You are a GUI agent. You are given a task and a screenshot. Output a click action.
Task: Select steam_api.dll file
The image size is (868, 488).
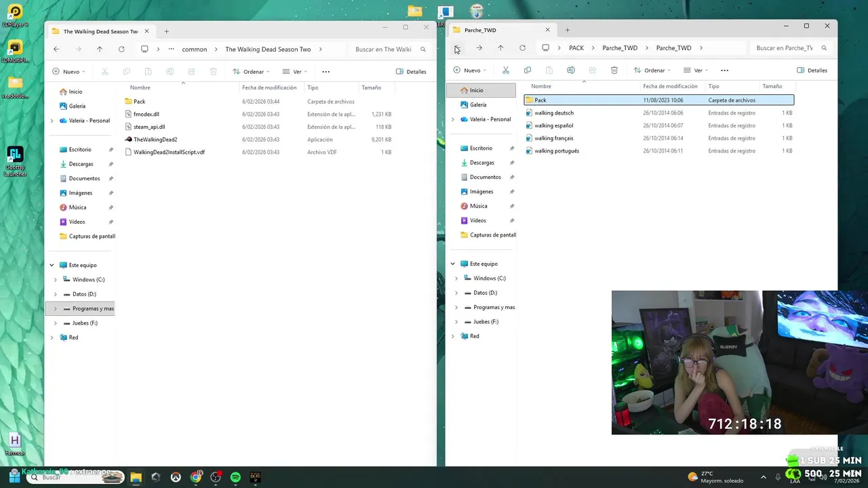[149, 127]
